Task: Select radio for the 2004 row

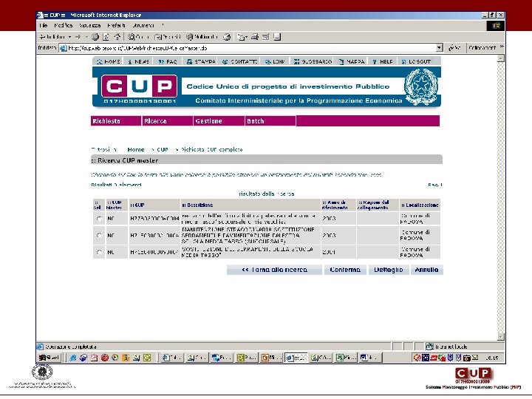Action: (x=99, y=252)
